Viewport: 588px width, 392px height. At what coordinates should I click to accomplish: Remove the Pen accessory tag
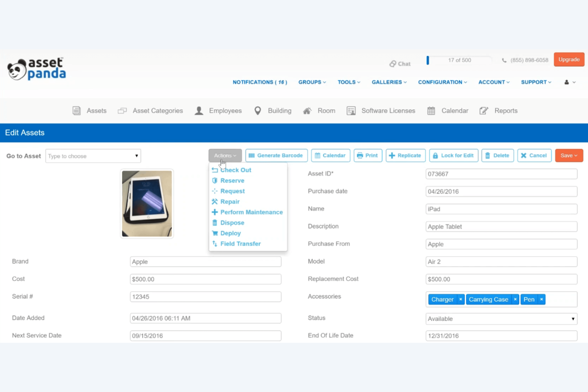[542, 299]
